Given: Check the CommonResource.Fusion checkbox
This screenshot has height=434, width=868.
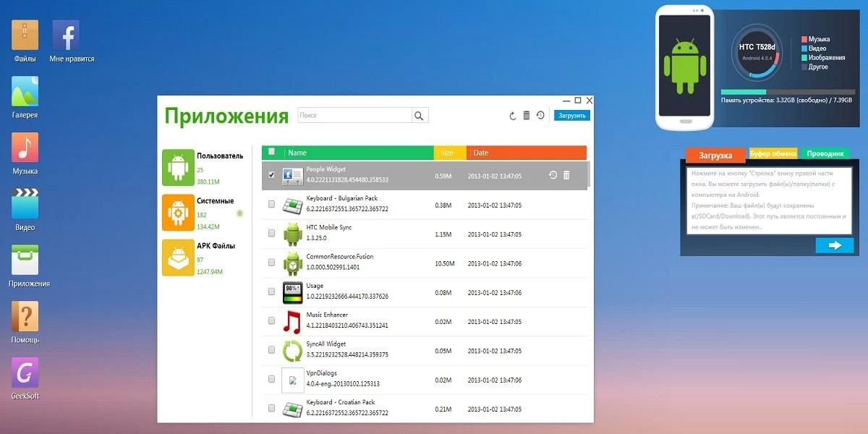Looking at the screenshot, I should 271,262.
